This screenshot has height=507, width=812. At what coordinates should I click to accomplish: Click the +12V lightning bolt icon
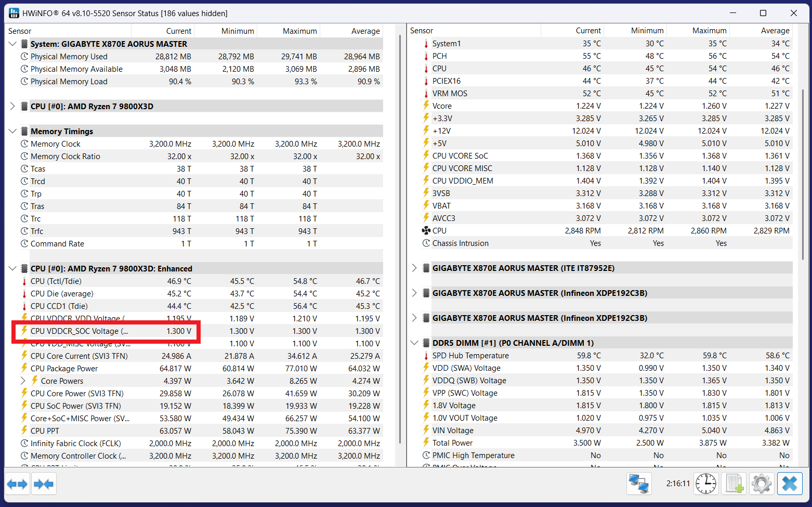[426, 131]
